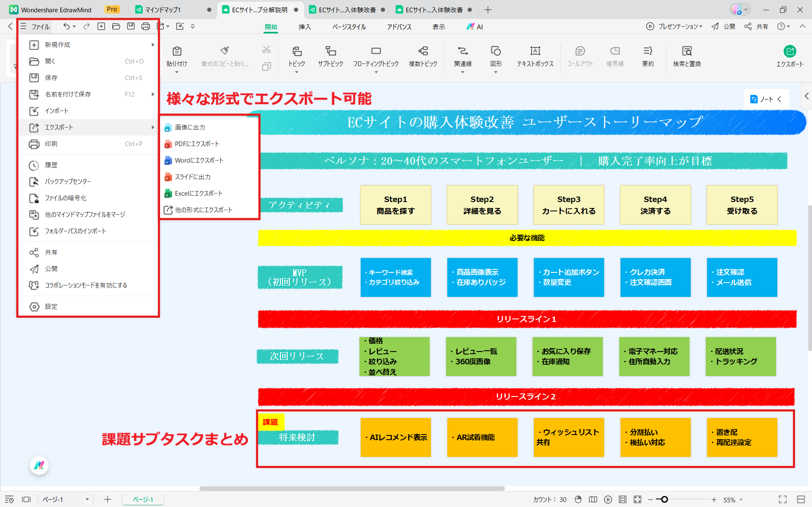Open バックアップセンター in file menu
Screen dimensions: 812x507
(x=88, y=181)
